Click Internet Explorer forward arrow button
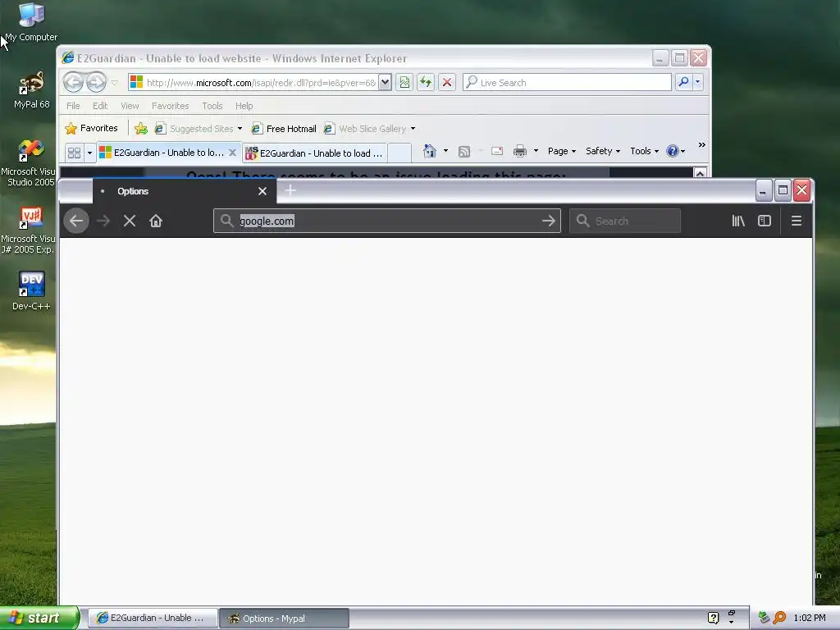 point(97,82)
